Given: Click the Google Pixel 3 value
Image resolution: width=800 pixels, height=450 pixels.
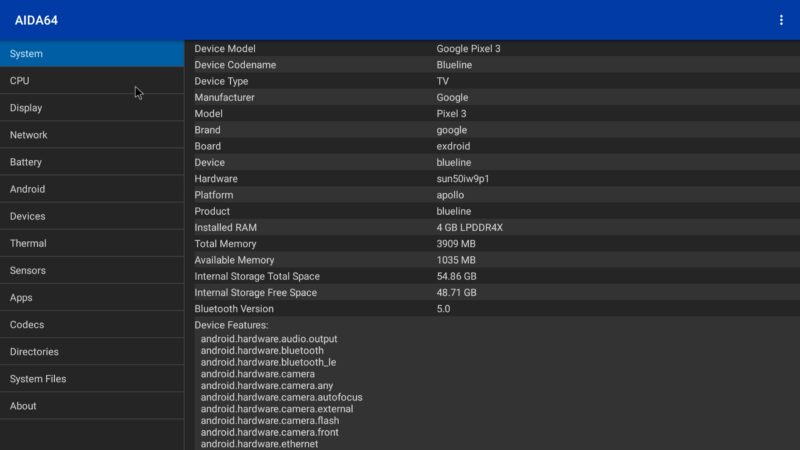Looking at the screenshot, I should pyautogui.click(x=468, y=48).
